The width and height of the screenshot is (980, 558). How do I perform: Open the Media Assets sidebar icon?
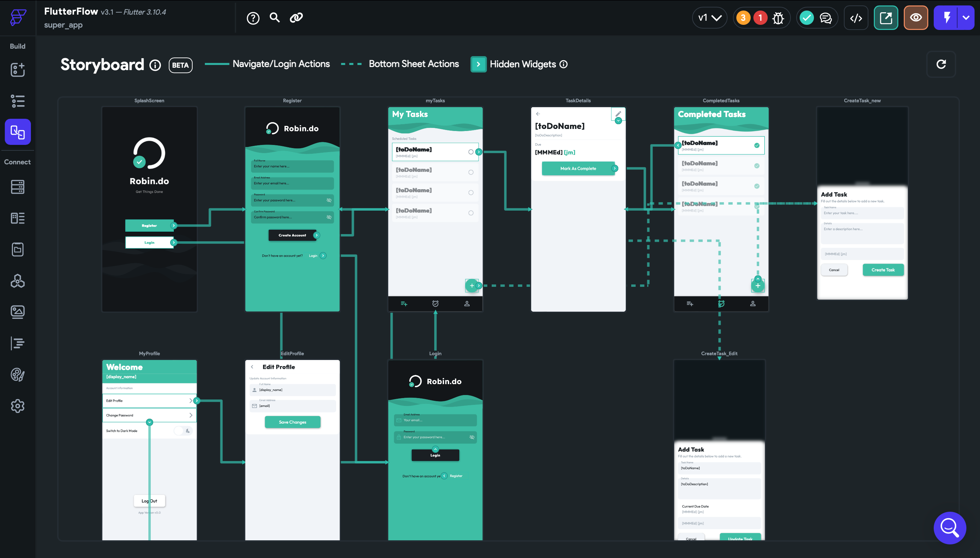[18, 312]
